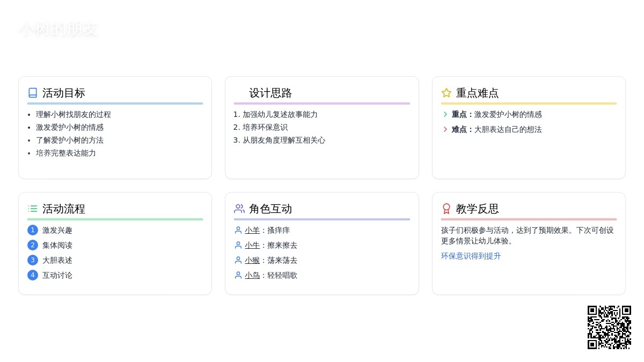Click the 小树的朋友 page title
644x362 pixels.
coord(58,29)
